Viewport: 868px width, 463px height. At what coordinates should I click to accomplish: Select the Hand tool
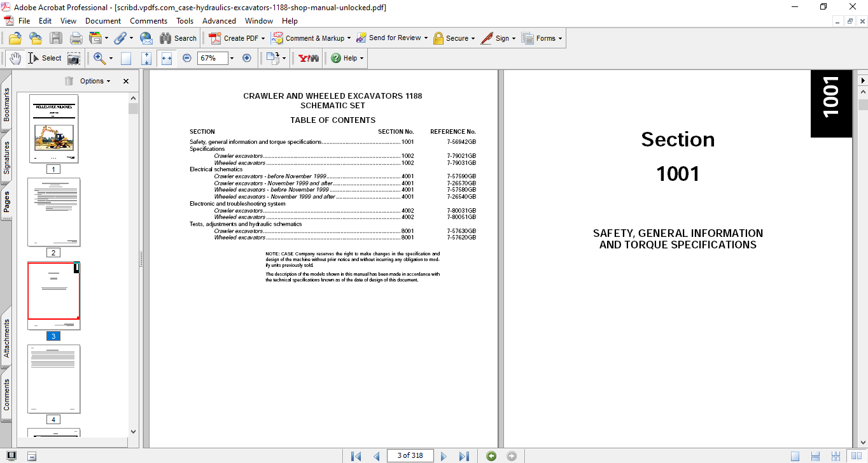(x=15, y=58)
